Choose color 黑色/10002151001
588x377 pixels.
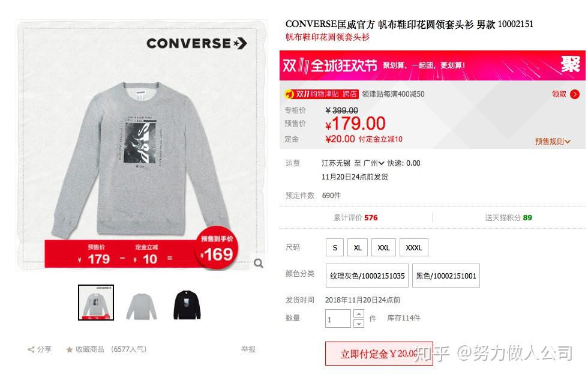[x=446, y=276]
